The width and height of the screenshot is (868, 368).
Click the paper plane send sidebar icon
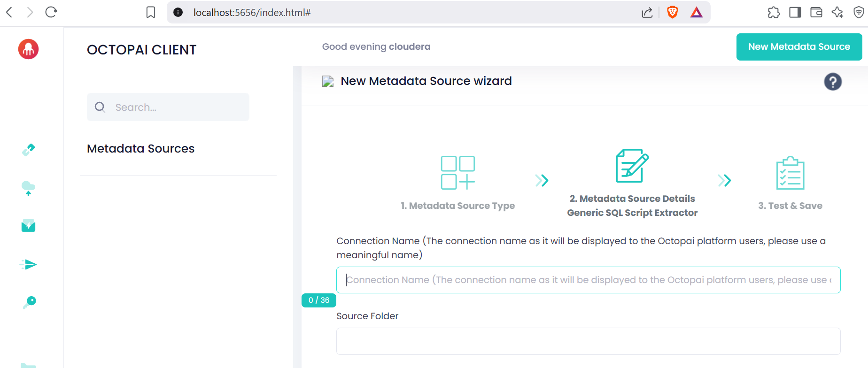pos(28,265)
